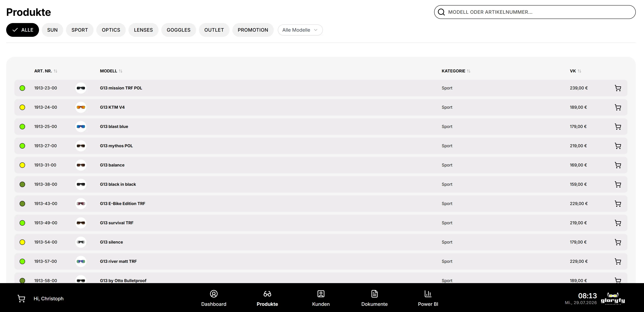Screen dimensions: 644x312
Task: Open the G13 silence product
Action: pos(111,242)
